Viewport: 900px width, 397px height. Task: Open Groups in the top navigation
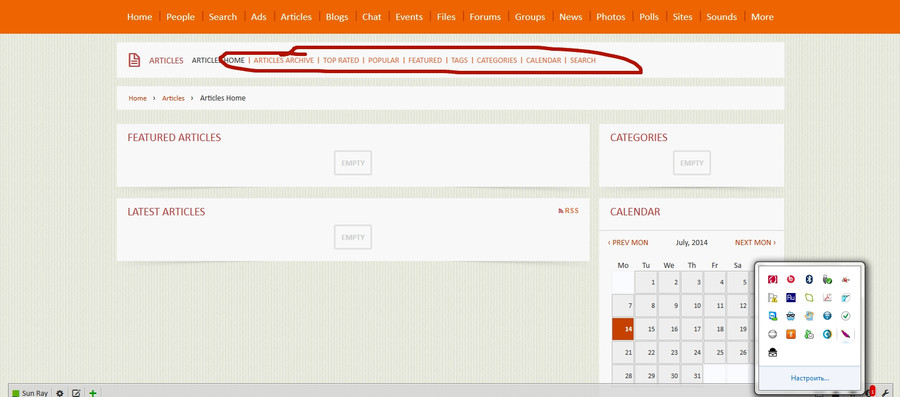(530, 17)
